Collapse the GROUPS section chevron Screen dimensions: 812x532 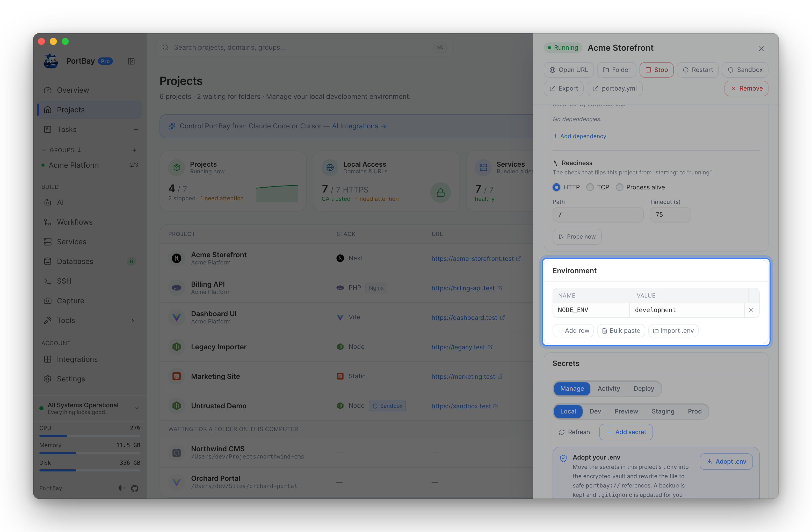pyautogui.click(x=44, y=150)
